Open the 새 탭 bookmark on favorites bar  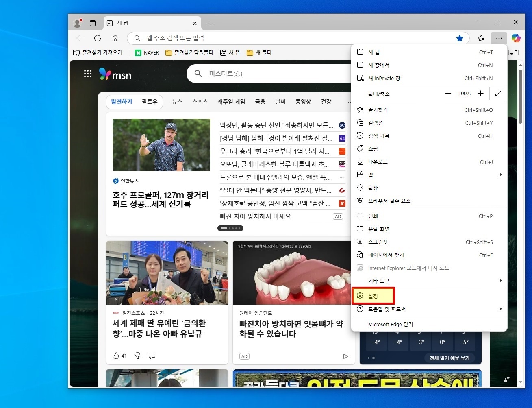230,52
